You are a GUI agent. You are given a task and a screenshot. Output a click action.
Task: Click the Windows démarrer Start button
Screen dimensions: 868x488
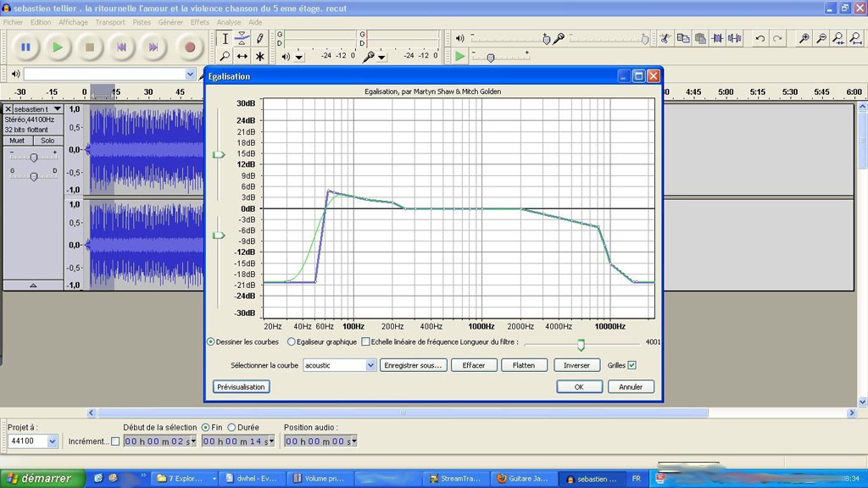pos(42,479)
